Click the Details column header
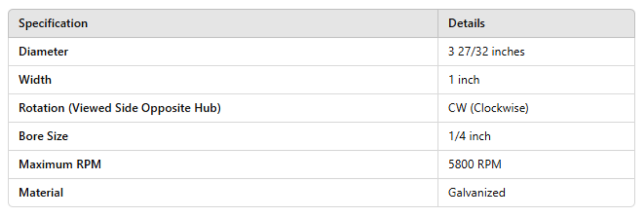 [x=466, y=23]
